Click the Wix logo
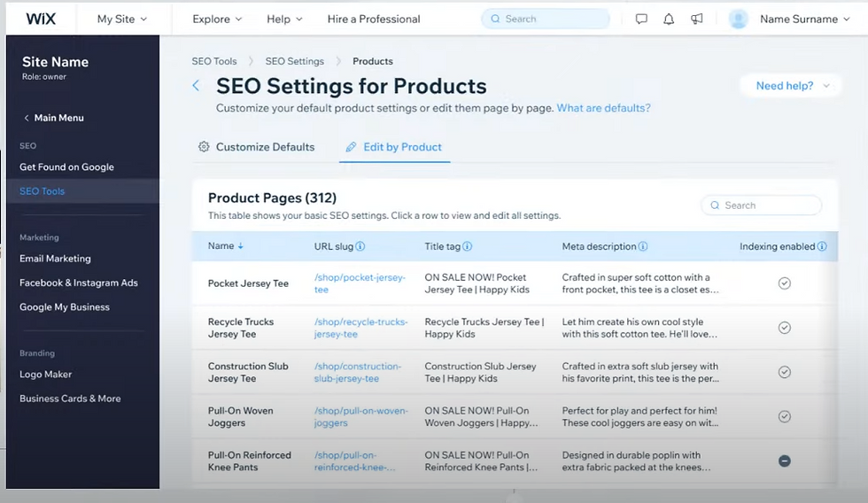868x503 pixels. click(41, 19)
